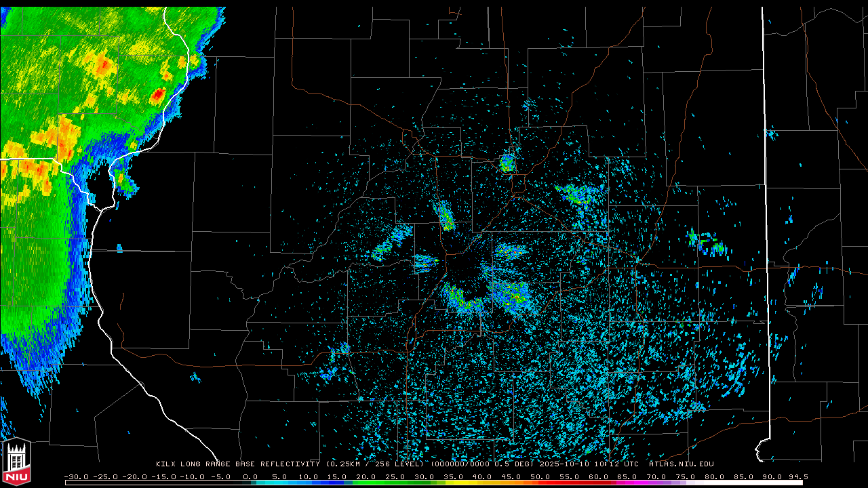Click the elongated echo northwest of radar center
The width and height of the screenshot is (868, 488).
click(x=445, y=216)
